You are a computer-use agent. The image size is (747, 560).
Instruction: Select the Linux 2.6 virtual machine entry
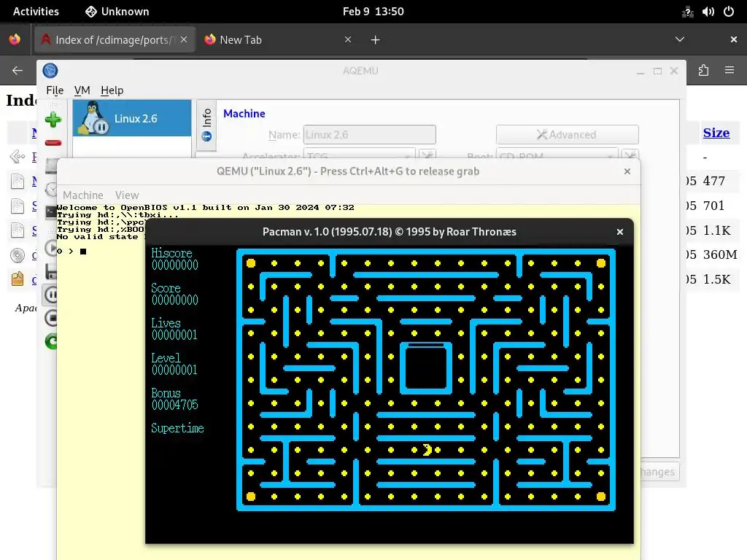[132, 118]
